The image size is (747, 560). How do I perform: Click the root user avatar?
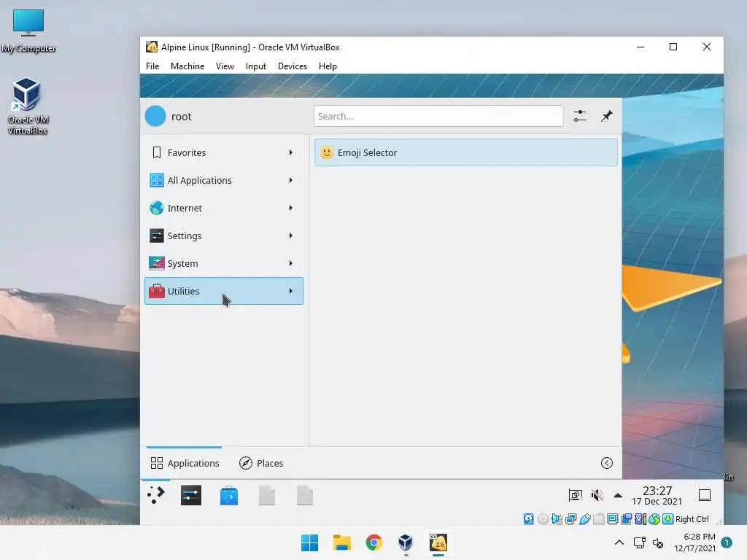155,116
